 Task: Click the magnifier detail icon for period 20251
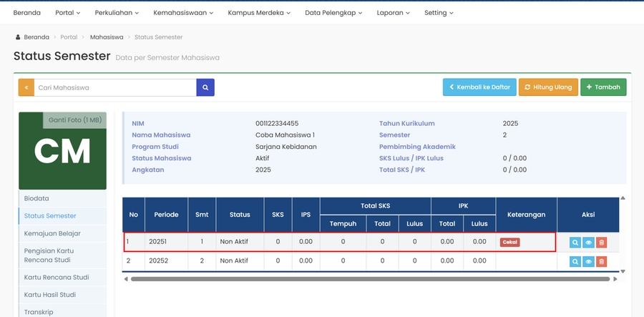[575, 243]
